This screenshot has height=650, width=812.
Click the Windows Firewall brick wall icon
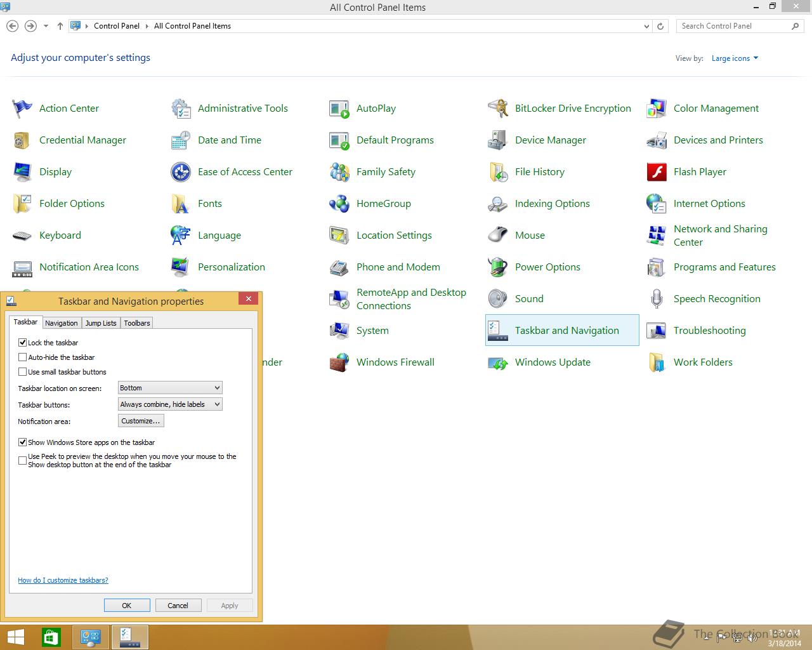(339, 362)
